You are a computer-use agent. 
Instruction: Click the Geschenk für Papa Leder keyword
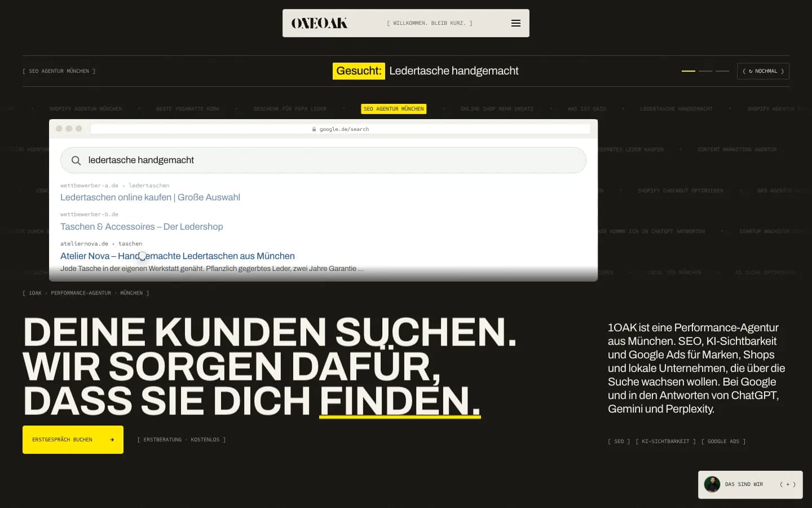[290, 109]
